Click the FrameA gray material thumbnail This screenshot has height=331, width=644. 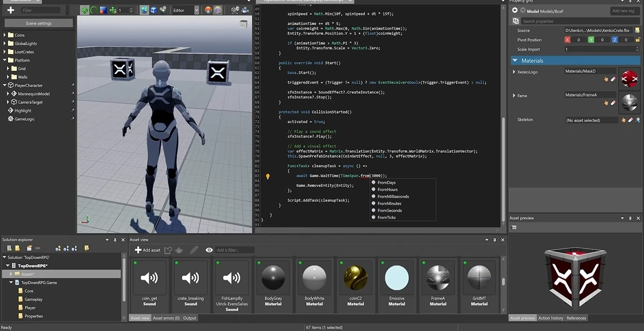click(x=628, y=102)
